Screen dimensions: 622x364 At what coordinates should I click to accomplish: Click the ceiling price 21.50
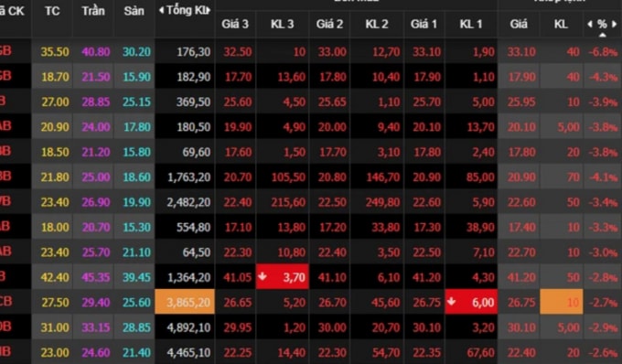(96, 77)
